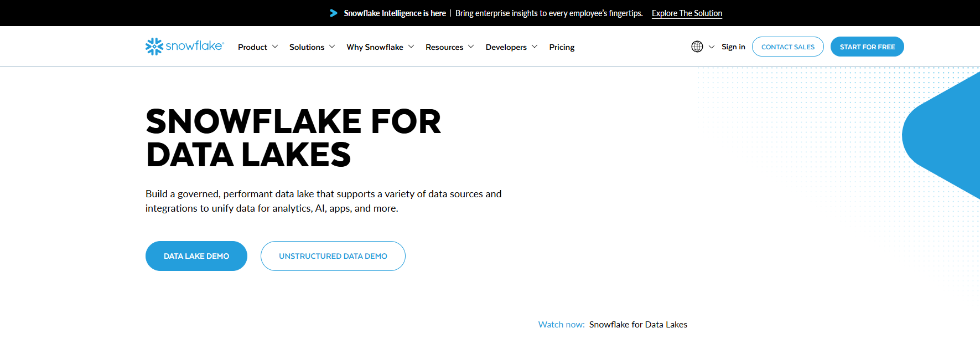Click the globe language icon

point(697,47)
